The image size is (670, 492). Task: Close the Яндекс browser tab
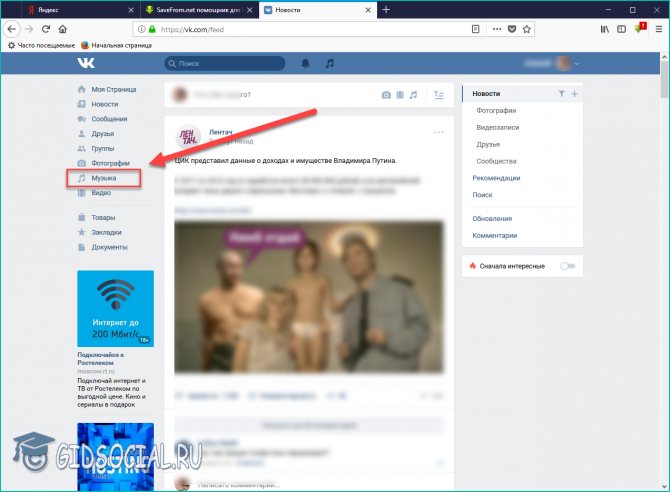pos(131,10)
